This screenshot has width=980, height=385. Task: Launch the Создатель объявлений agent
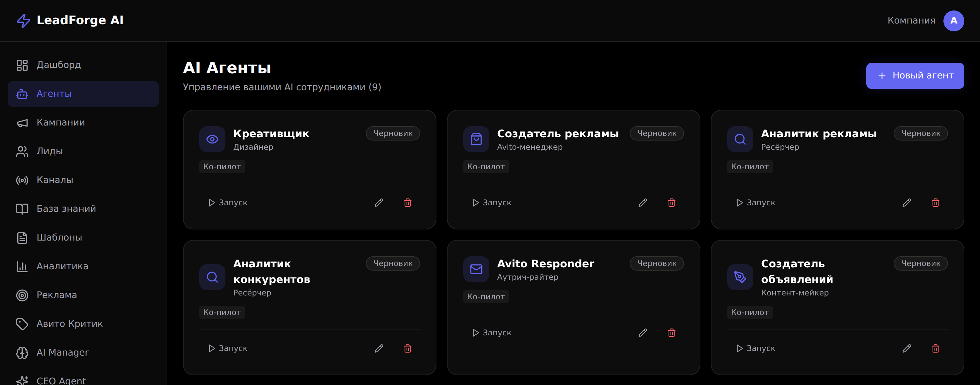point(756,348)
